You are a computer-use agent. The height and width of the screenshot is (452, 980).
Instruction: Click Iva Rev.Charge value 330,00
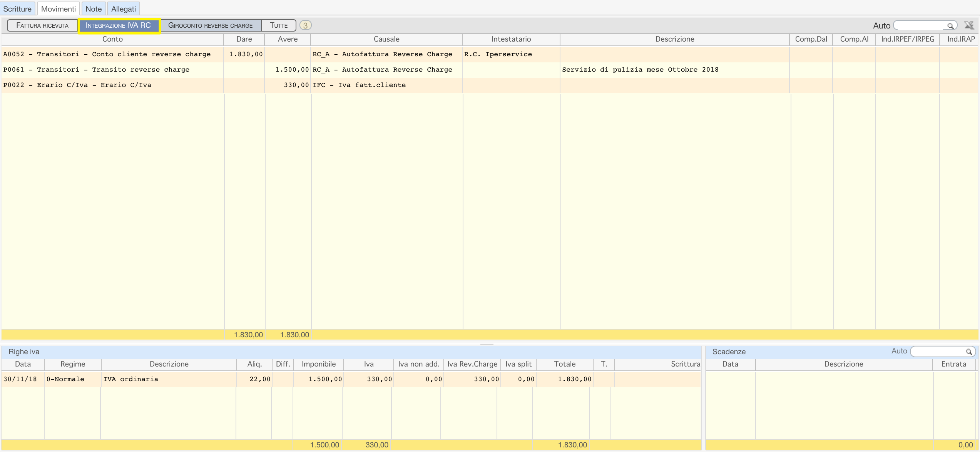[x=487, y=379]
